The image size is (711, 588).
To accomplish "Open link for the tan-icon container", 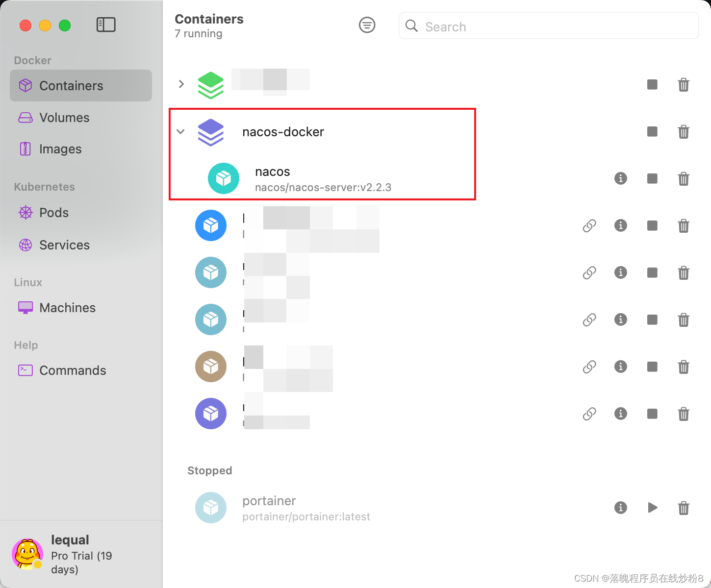I will (589, 367).
